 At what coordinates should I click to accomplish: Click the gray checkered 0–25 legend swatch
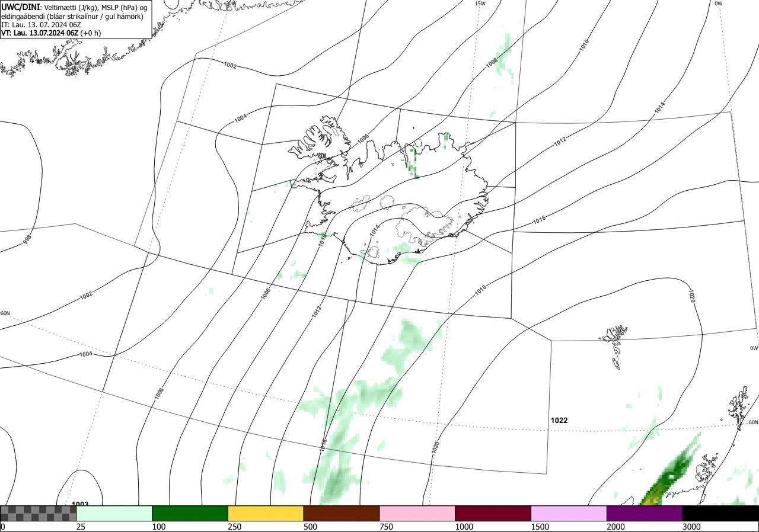point(38,513)
